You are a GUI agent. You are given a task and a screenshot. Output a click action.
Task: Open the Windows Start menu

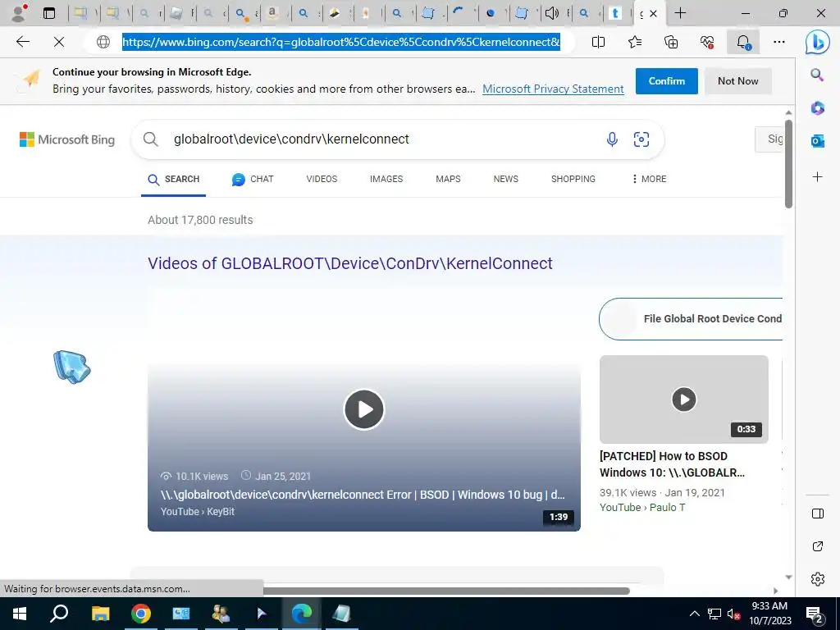click(20, 614)
